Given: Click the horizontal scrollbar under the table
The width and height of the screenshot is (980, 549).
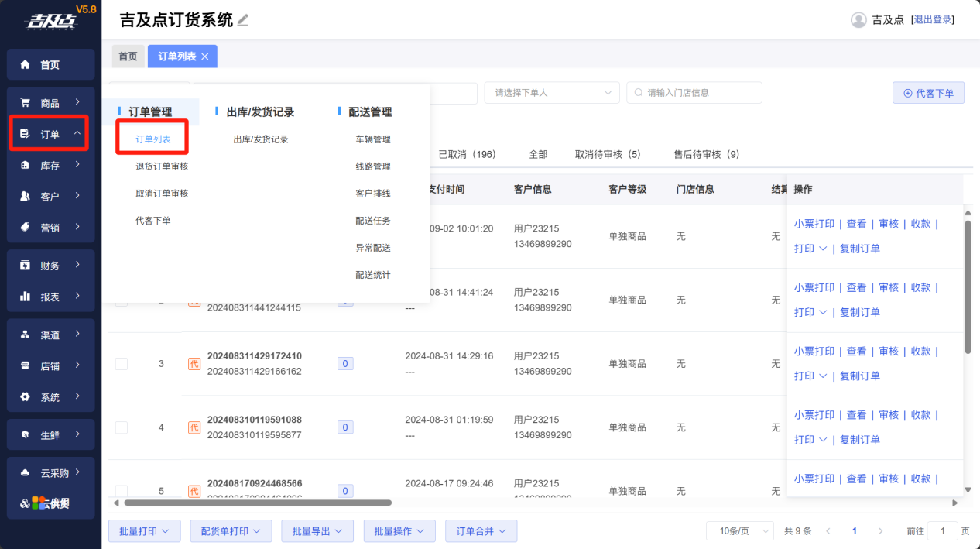Looking at the screenshot, I should [257, 503].
